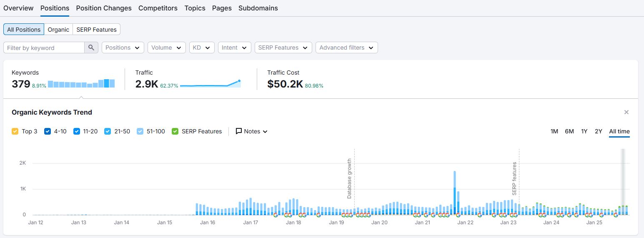Open the Position Changes tab

pyautogui.click(x=103, y=8)
